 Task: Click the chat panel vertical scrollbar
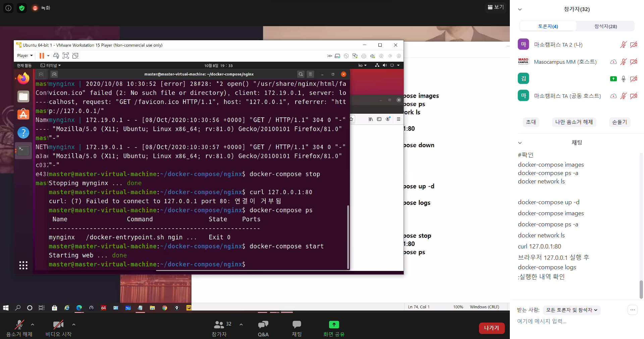pyautogui.click(x=641, y=288)
